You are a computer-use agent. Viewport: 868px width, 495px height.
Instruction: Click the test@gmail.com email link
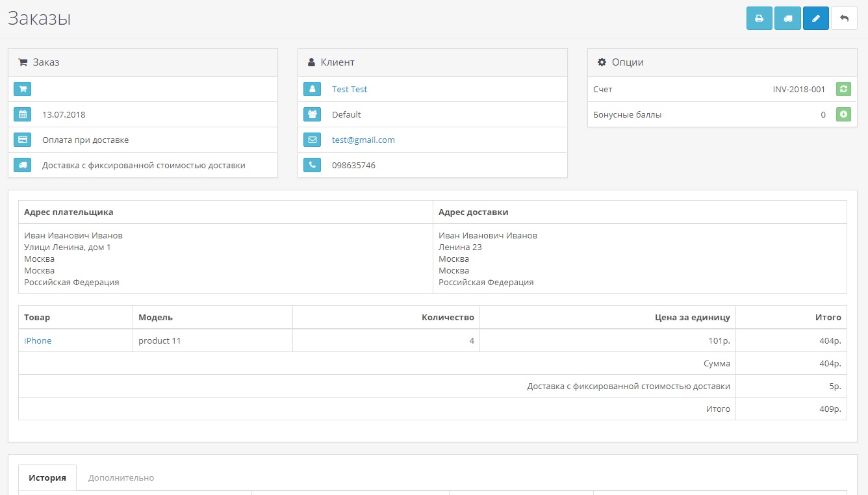click(x=363, y=140)
